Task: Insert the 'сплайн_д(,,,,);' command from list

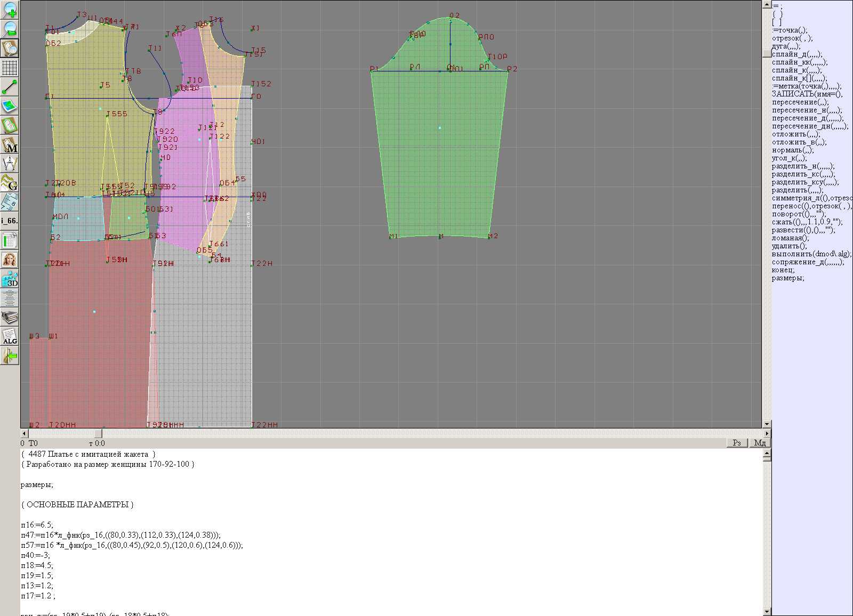Action: 796,54
